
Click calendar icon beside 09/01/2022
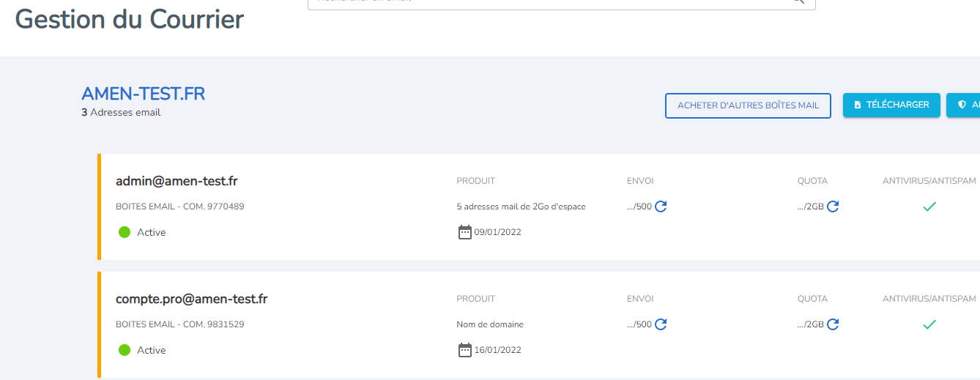pos(464,232)
